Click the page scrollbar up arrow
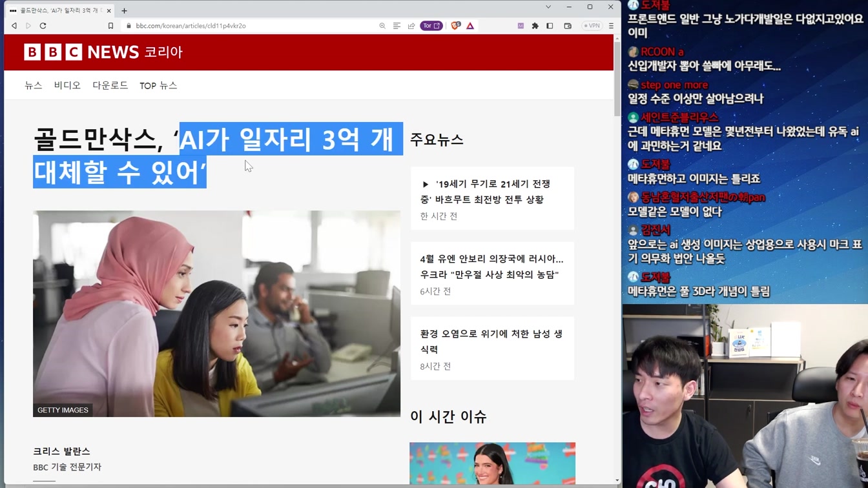Viewport: 868px width, 488px height. click(617, 38)
